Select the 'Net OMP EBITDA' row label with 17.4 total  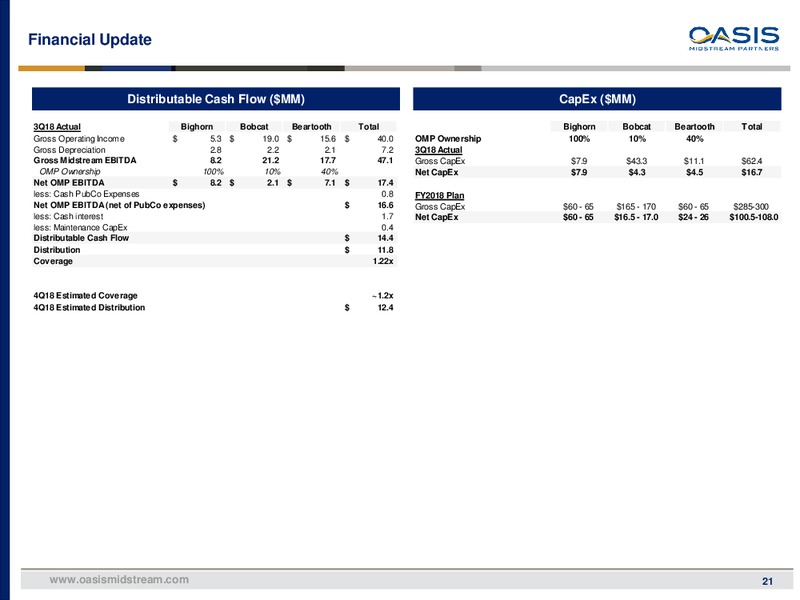69,183
